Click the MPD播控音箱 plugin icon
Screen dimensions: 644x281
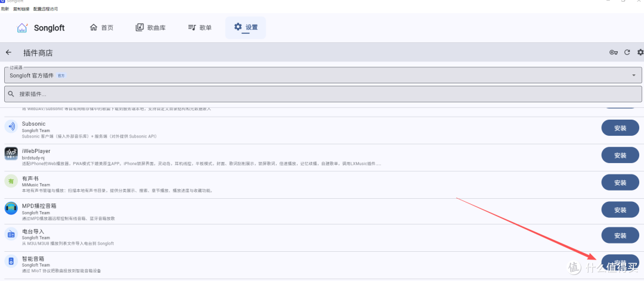11,208
